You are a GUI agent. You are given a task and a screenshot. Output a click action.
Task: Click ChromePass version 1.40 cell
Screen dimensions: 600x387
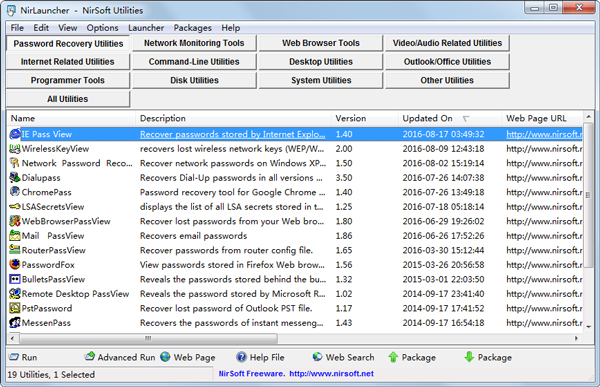pos(344,192)
